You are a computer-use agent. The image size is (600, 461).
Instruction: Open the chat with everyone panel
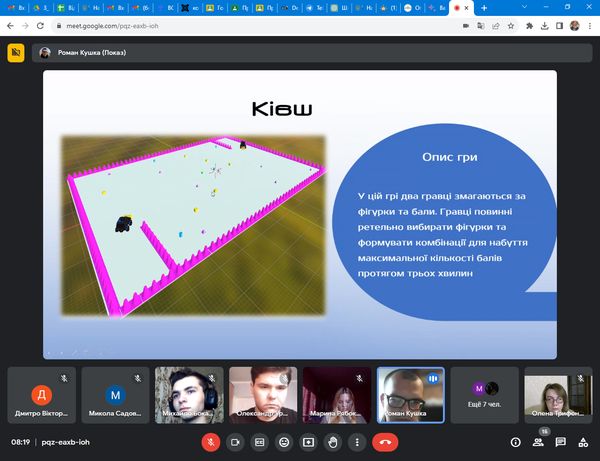point(561,441)
